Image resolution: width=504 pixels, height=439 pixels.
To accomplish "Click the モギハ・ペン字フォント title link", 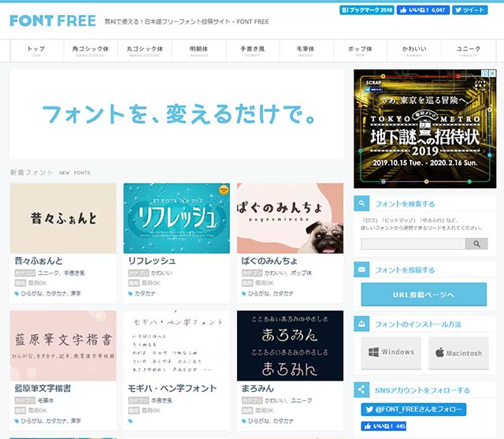I will pyautogui.click(x=172, y=389).
